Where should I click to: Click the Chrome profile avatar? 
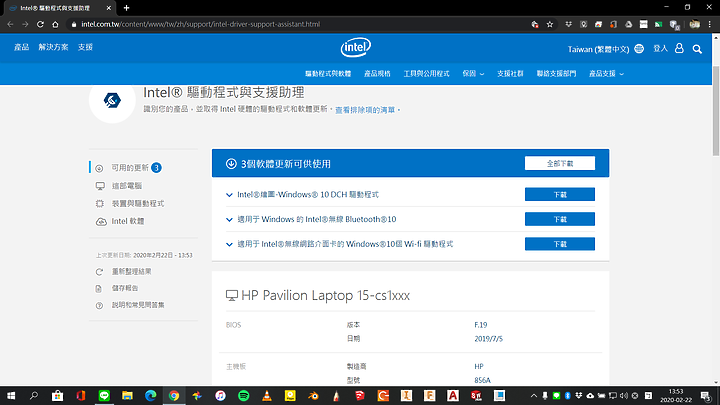695,24
